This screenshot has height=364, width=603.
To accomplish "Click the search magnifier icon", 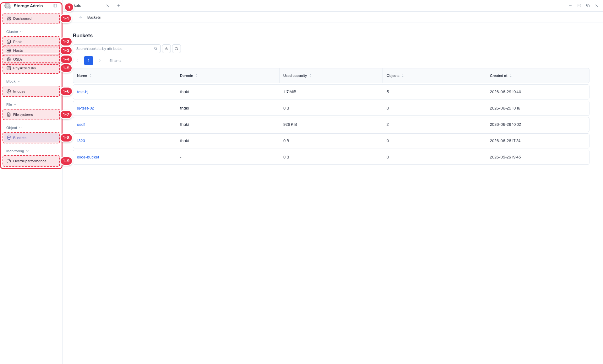I will [156, 49].
